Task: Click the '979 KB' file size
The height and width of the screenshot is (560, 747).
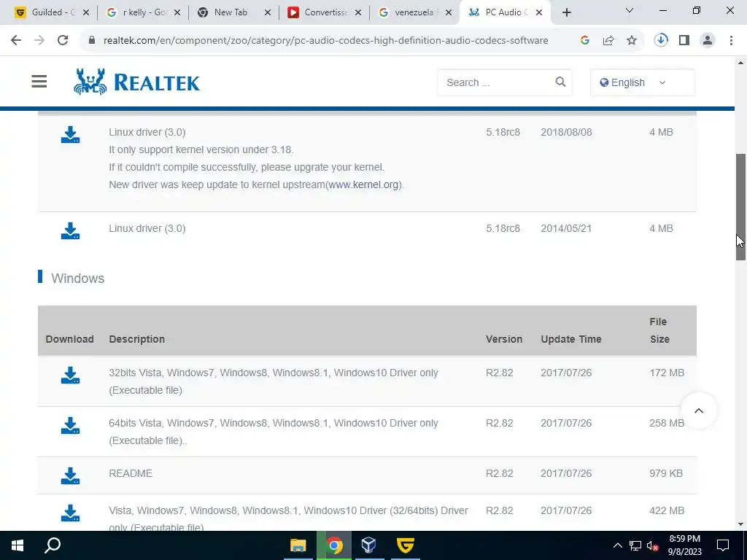Action: tap(666, 473)
